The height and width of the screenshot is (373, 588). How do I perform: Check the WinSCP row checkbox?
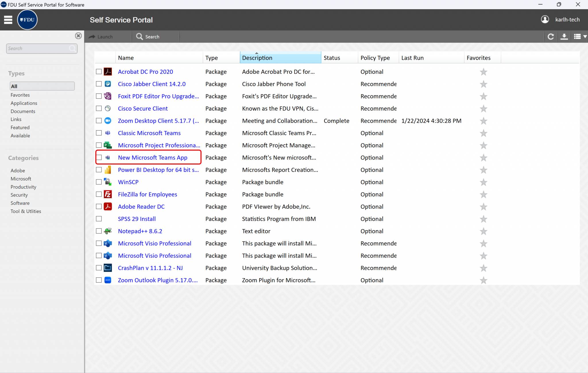tap(99, 182)
